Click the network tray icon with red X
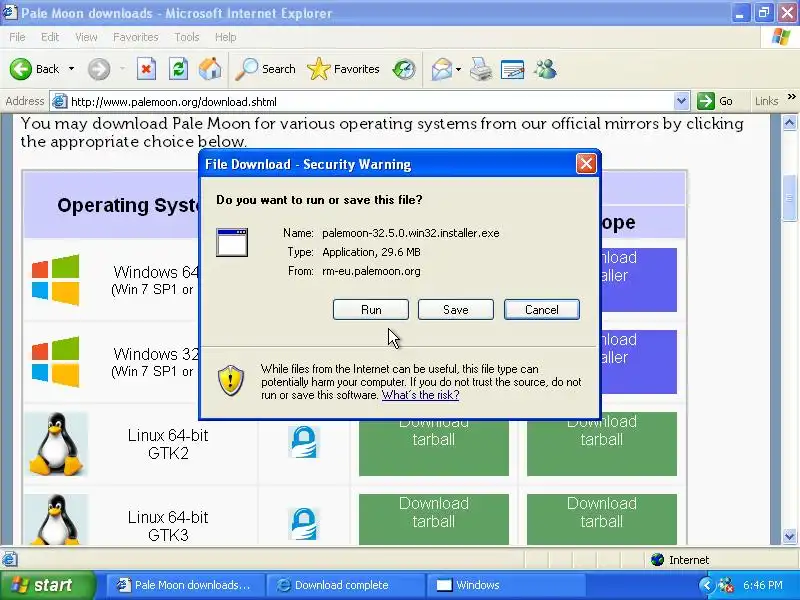 point(726,585)
